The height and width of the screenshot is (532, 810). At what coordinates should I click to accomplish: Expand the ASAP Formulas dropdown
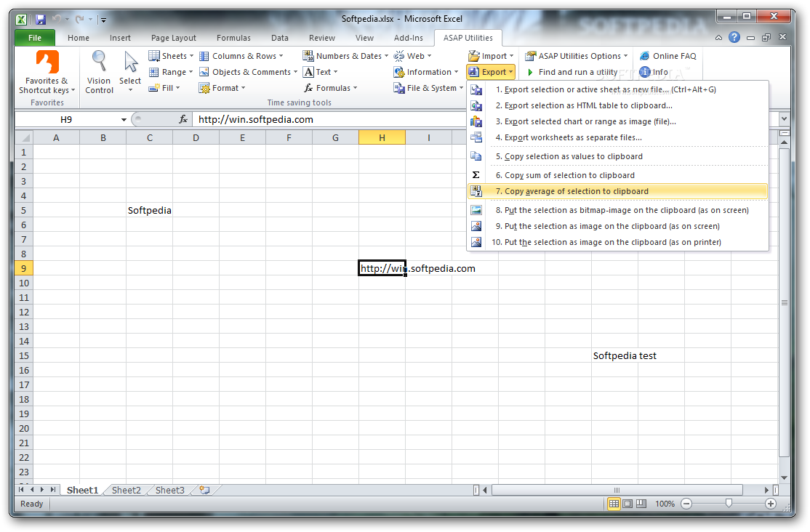(x=331, y=88)
